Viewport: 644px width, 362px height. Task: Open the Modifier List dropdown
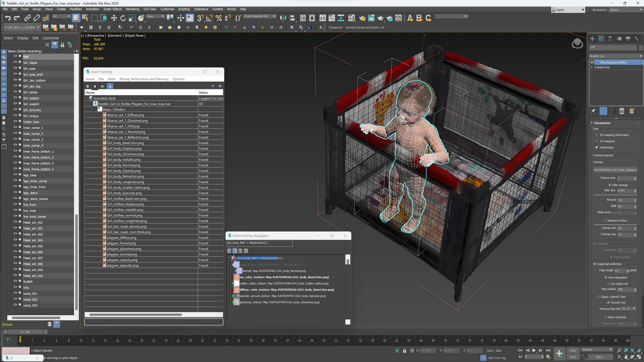pyautogui.click(x=616, y=56)
